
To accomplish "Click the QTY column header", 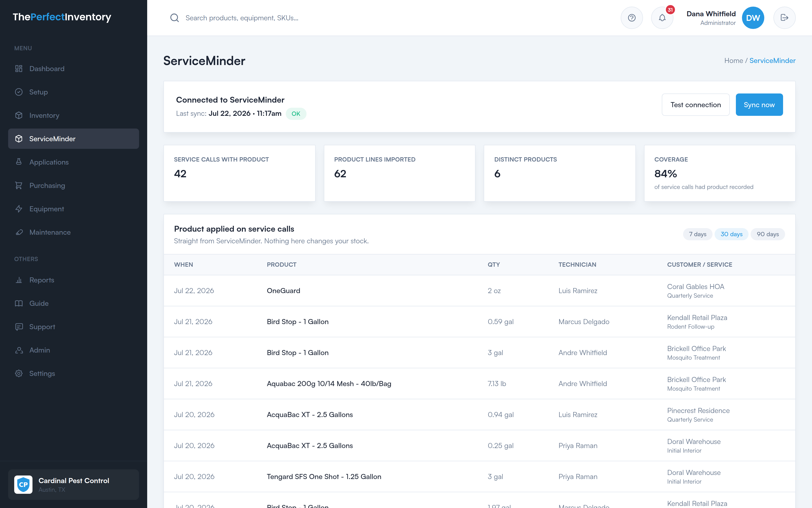I will pos(494,264).
